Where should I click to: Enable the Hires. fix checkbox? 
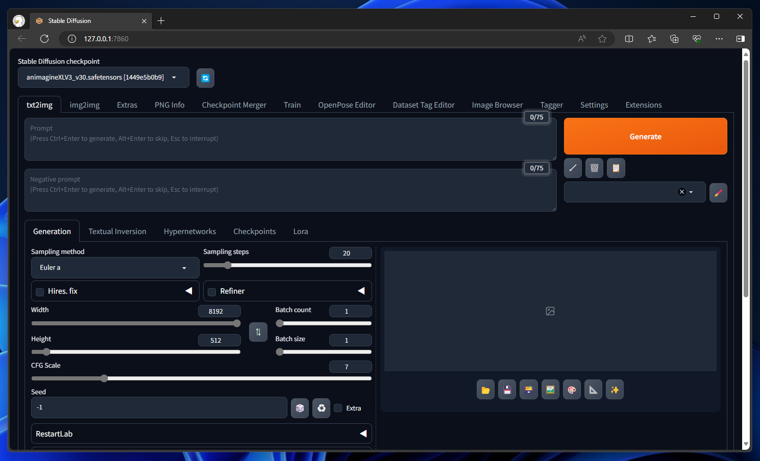tap(40, 292)
